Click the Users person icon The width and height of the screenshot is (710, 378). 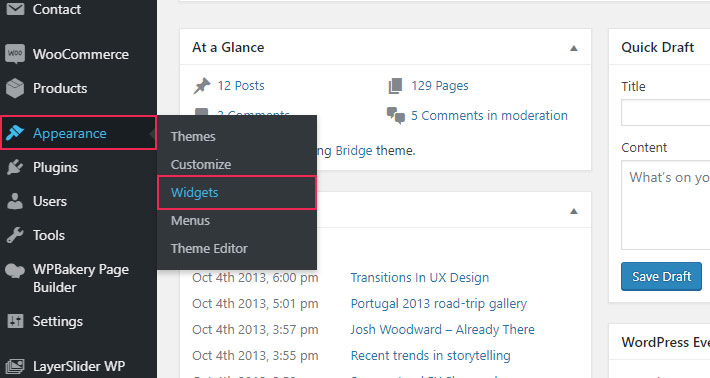point(15,201)
